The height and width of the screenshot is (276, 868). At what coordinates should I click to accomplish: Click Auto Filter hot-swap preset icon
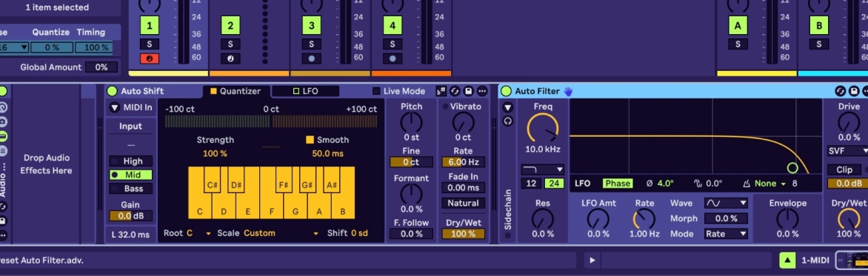pyautogui.click(x=841, y=91)
